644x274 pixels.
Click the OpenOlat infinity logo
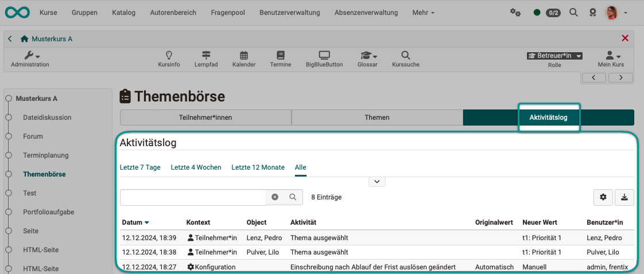click(x=17, y=12)
